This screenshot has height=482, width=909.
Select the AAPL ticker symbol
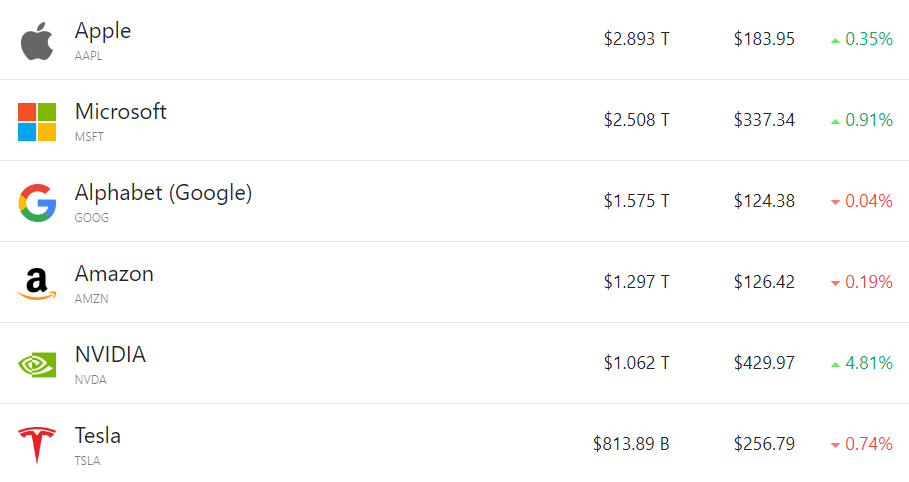pos(89,56)
